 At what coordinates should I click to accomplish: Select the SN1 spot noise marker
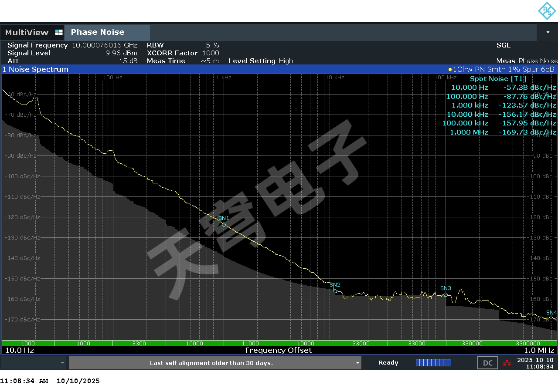pyautogui.click(x=224, y=225)
